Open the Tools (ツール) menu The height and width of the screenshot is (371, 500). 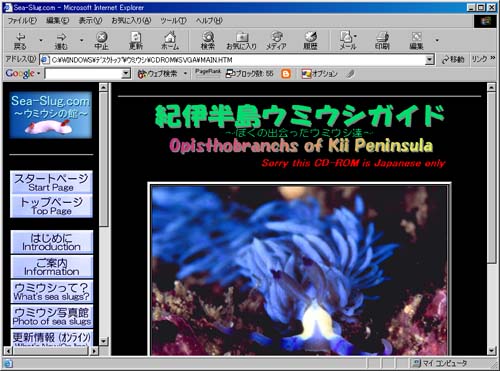[x=173, y=21]
